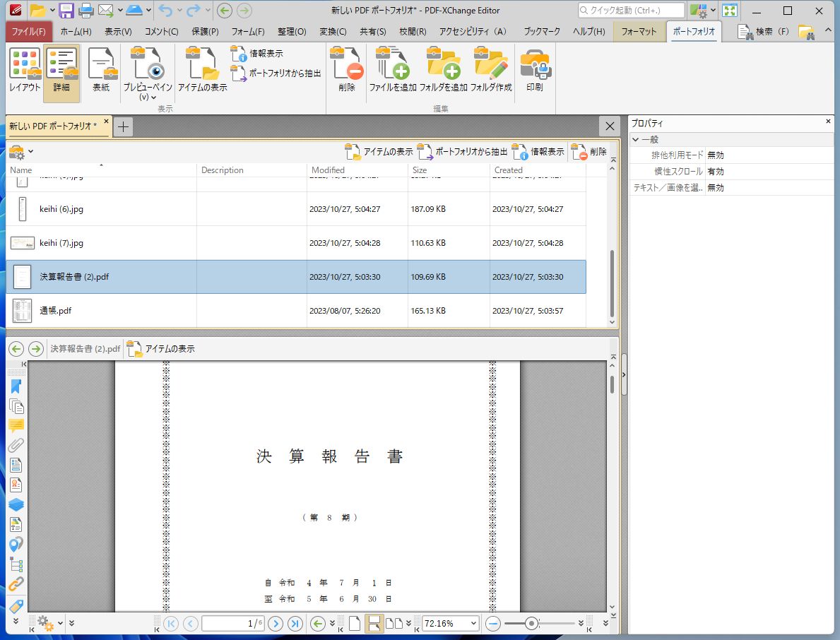Collapse the General (一般) properties section
The height and width of the screenshot is (640, 840).
pos(636,140)
